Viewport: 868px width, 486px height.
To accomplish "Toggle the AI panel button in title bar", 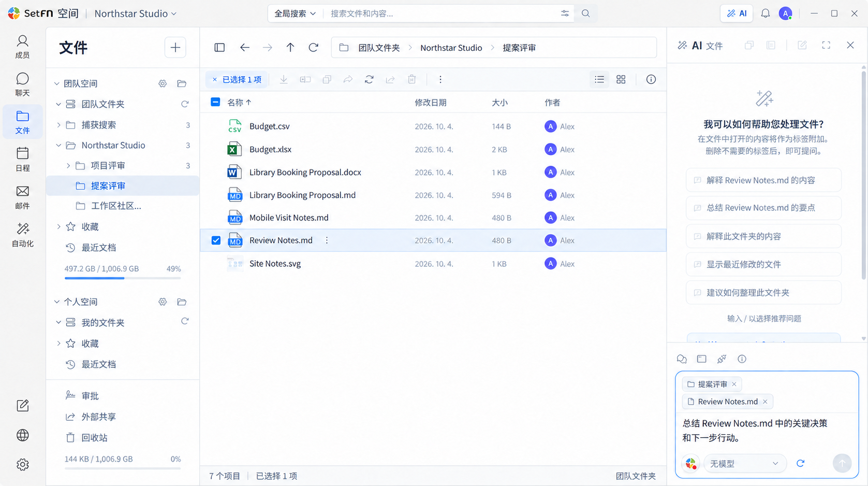I will click(737, 13).
